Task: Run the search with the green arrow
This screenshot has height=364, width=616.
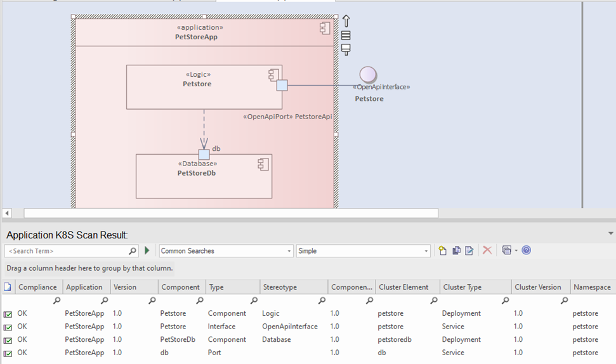Action: pos(147,250)
